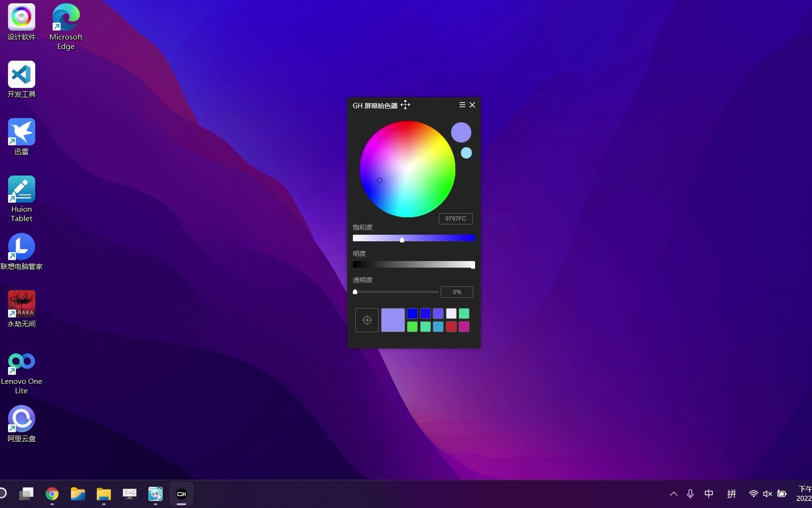The width and height of the screenshot is (812, 508).
Task: Select the large lavender preview swatch
Action: [x=393, y=320]
